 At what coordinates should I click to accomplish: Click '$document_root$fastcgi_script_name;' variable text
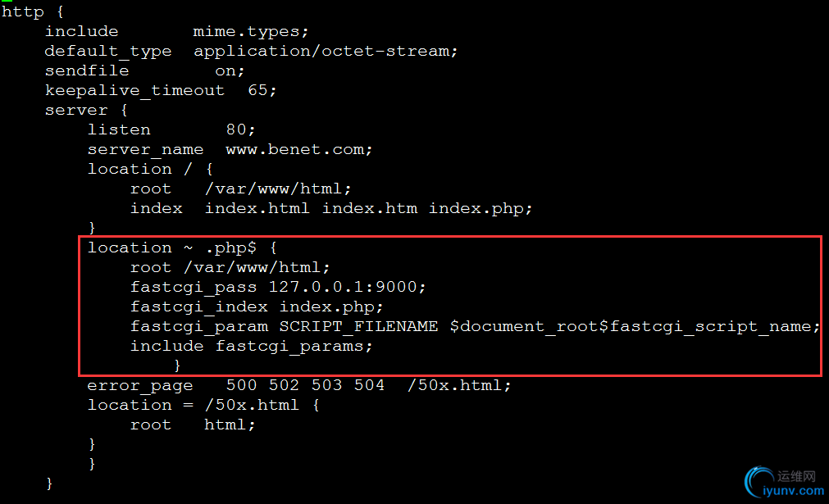tap(635, 326)
